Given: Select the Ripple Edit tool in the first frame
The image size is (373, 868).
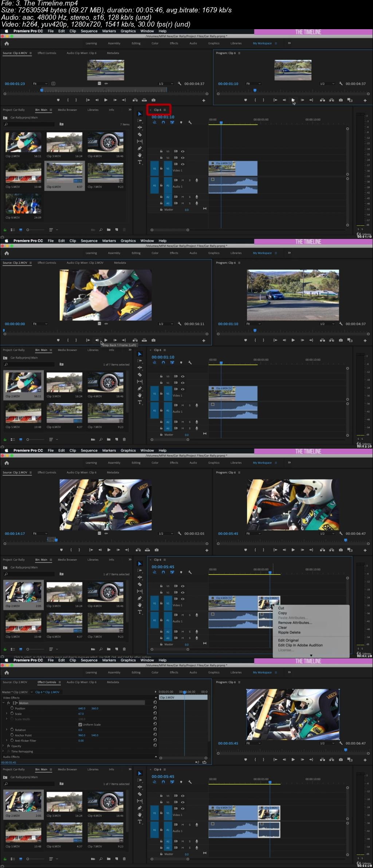Looking at the screenshot, I should [140, 127].
